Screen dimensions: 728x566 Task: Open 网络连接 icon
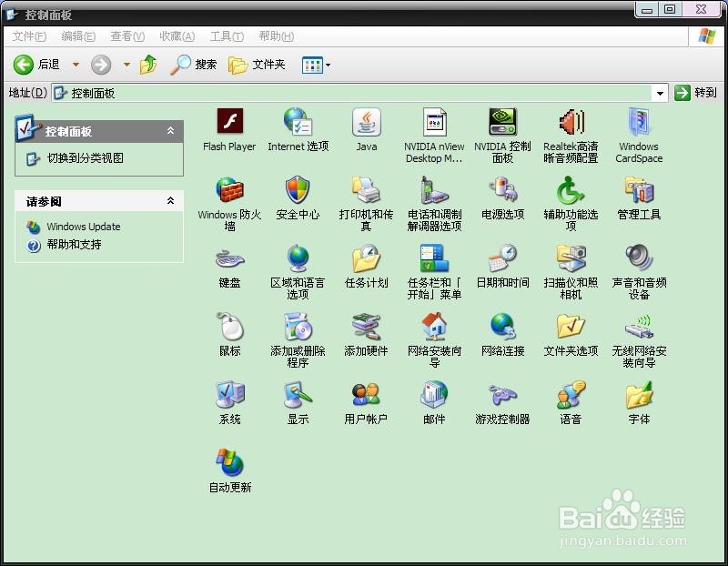click(x=502, y=327)
